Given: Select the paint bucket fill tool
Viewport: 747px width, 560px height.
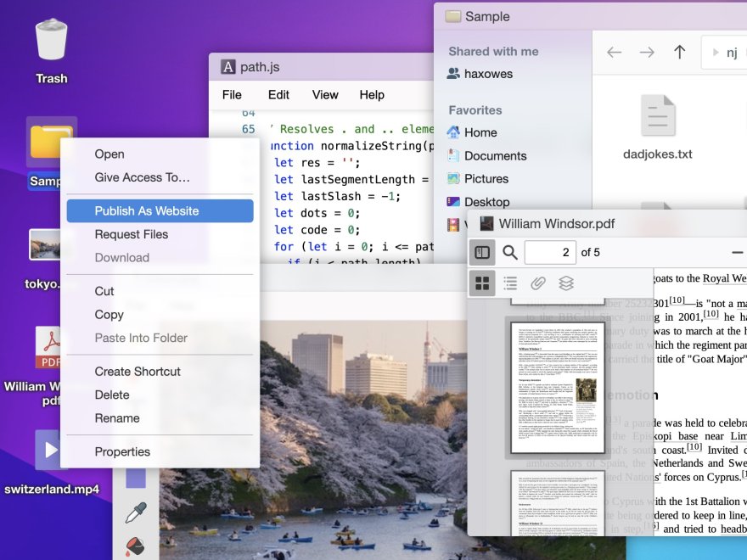Looking at the screenshot, I should [x=136, y=546].
